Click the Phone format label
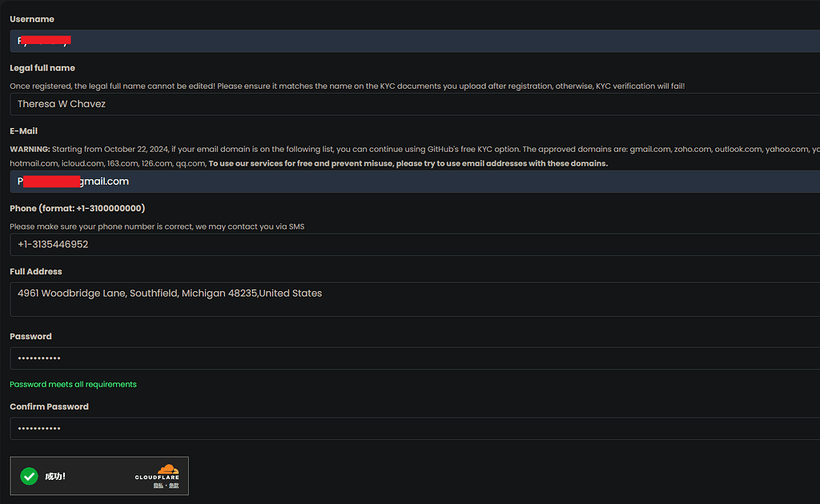This screenshot has width=820, height=504. pos(78,208)
